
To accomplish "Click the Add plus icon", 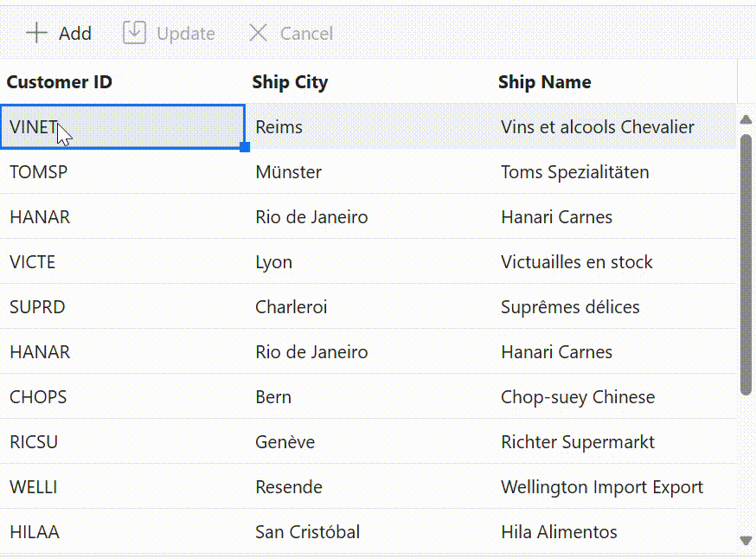I will [x=36, y=34].
